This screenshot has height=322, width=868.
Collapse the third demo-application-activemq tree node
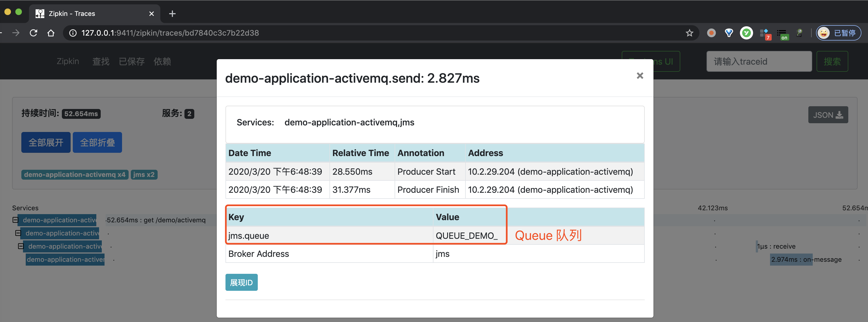click(x=21, y=246)
